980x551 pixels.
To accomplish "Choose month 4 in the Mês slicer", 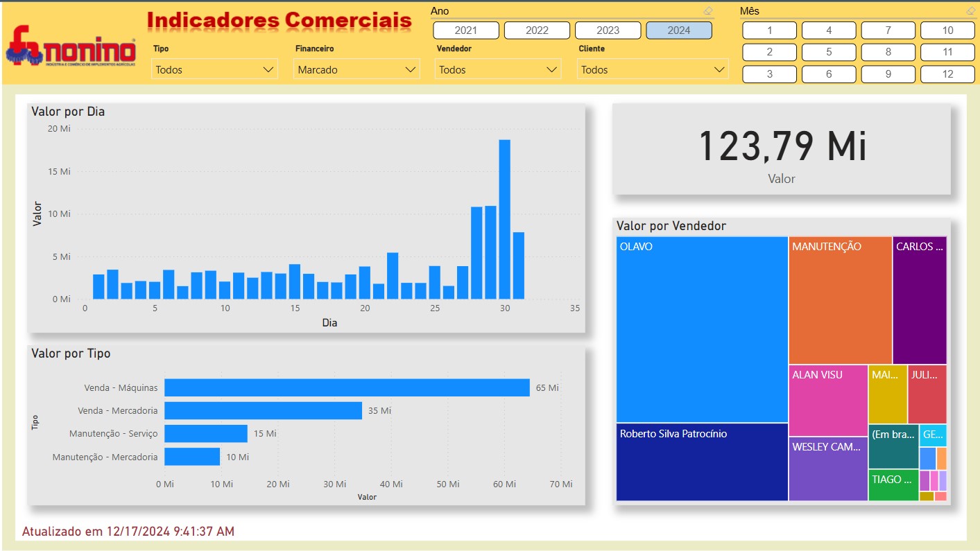I will [x=829, y=30].
